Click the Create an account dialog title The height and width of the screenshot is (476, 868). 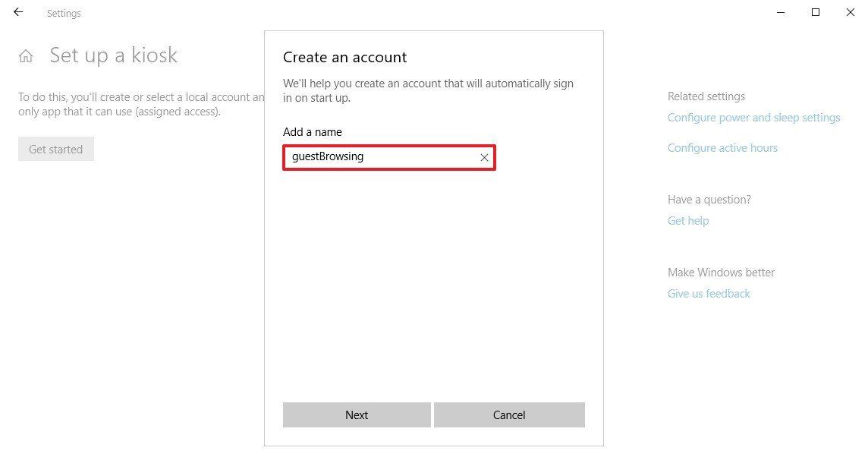tap(344, 57)
